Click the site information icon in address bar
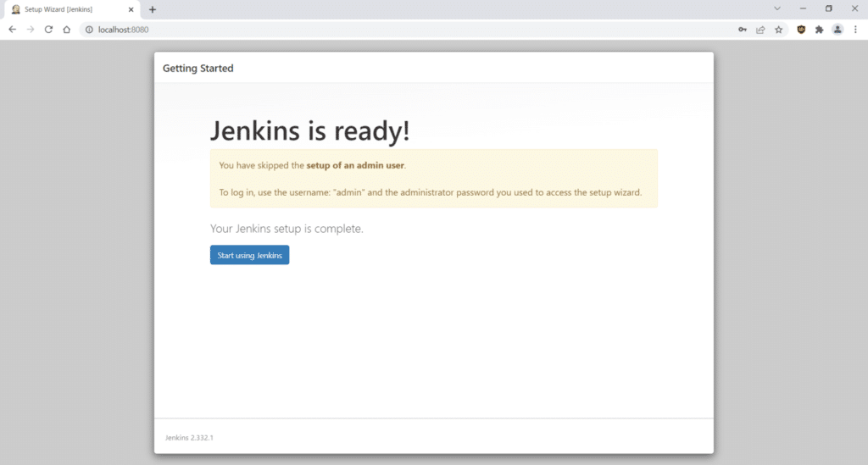This screenshot has height=465, width=868. pyautogui.click(x=89, y=30)
